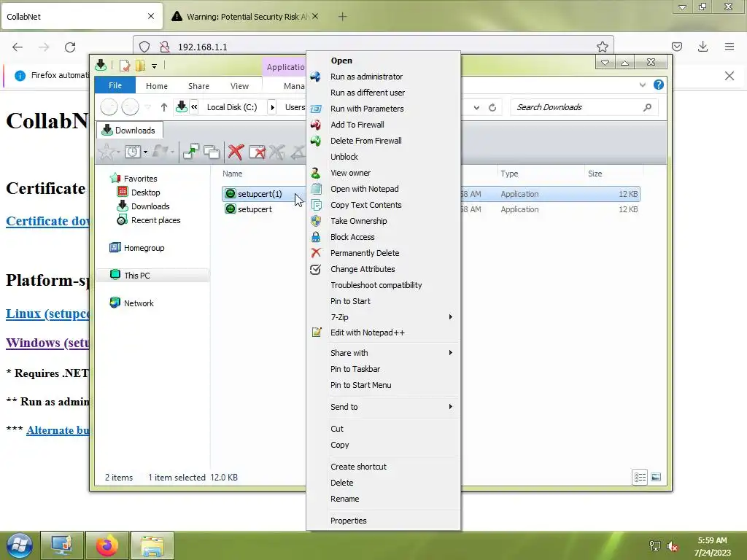Click the Windows (setupcert) link

pos(47,343)
